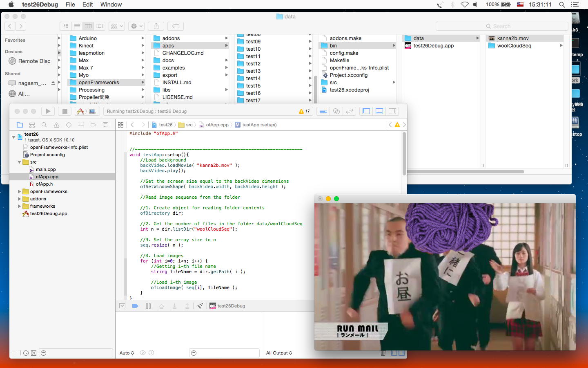Toggle the navigator panel visibility
Image resolution: width=588 pixels, height=368 pixels.
coord(366,111)
